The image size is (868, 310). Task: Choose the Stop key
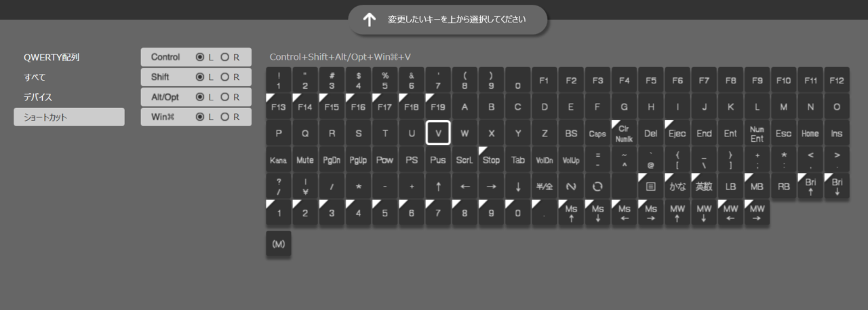(491, 160)
